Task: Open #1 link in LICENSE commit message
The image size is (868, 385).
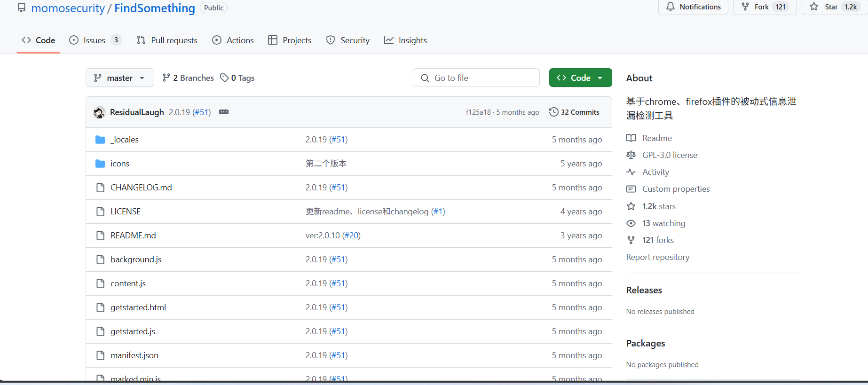Action: [438, 212]
